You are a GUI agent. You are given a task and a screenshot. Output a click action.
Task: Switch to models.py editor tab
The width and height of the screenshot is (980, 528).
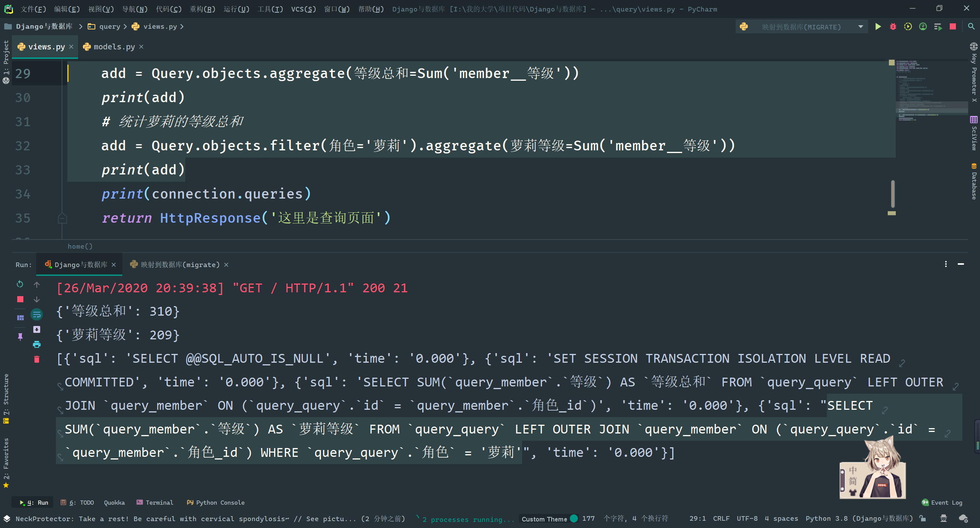[x=114, y=47]
